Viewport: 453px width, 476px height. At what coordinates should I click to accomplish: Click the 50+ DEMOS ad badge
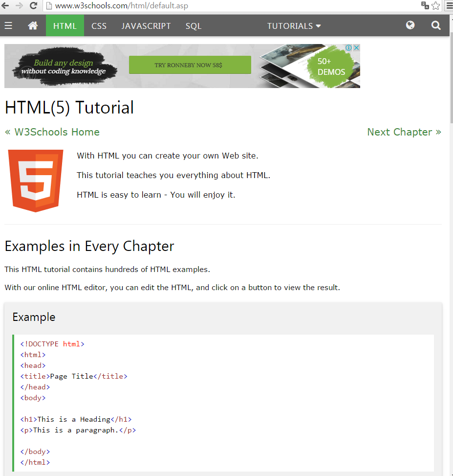[x=331, y=67]
